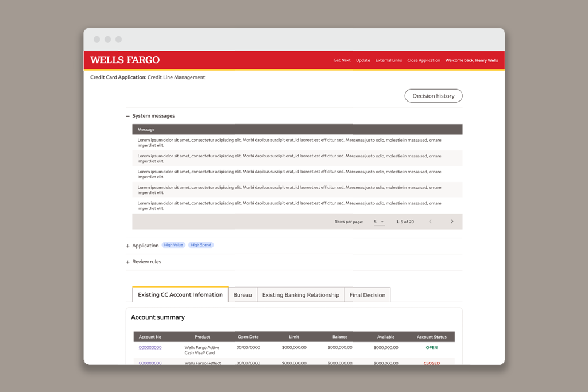Viewport: 588px width, 392px height.
Task: Click the High Value tag
Action: 173,245
